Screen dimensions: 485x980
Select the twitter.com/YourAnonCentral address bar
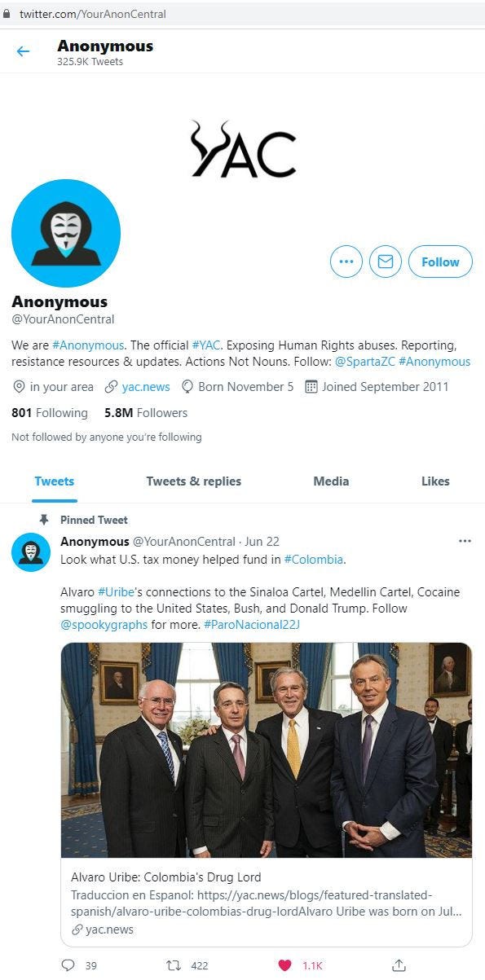(x=242, y=14)
